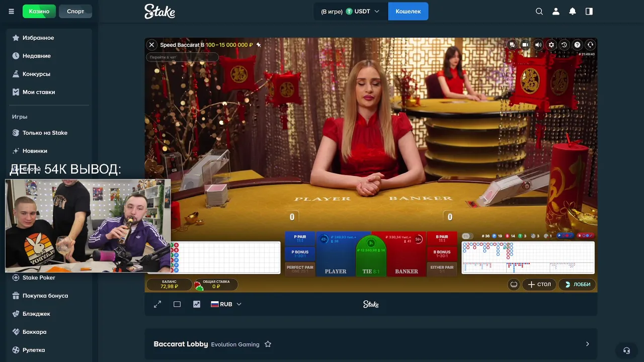This screenshot has height=362, width=644.
Task: Bet on P BONUS spot
Action: click(300, 254)
